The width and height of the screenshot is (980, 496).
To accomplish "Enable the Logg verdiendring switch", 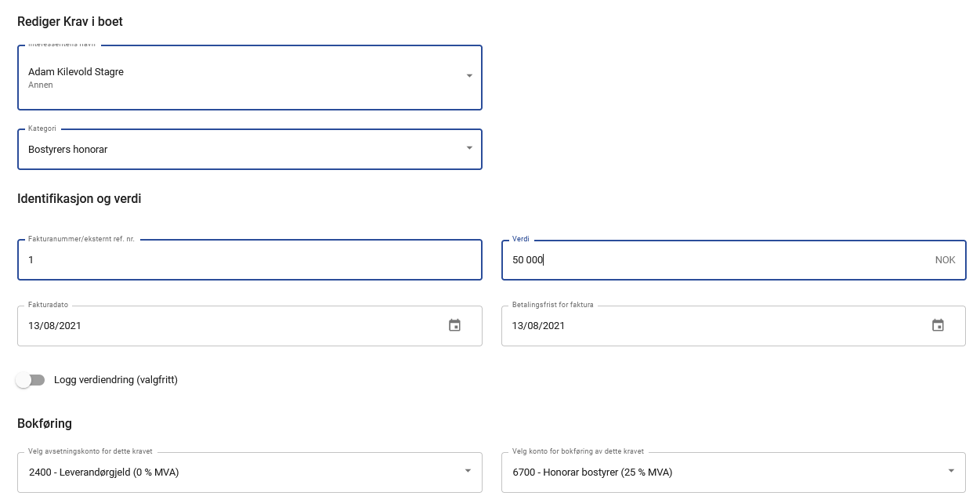I will pos(31,380).
